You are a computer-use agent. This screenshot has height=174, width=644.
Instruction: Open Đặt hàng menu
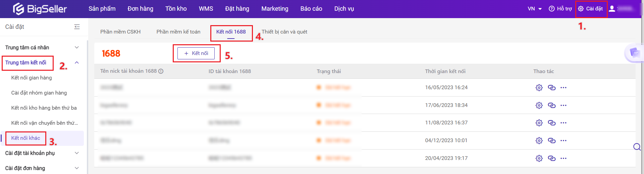(x=237, y=9)
